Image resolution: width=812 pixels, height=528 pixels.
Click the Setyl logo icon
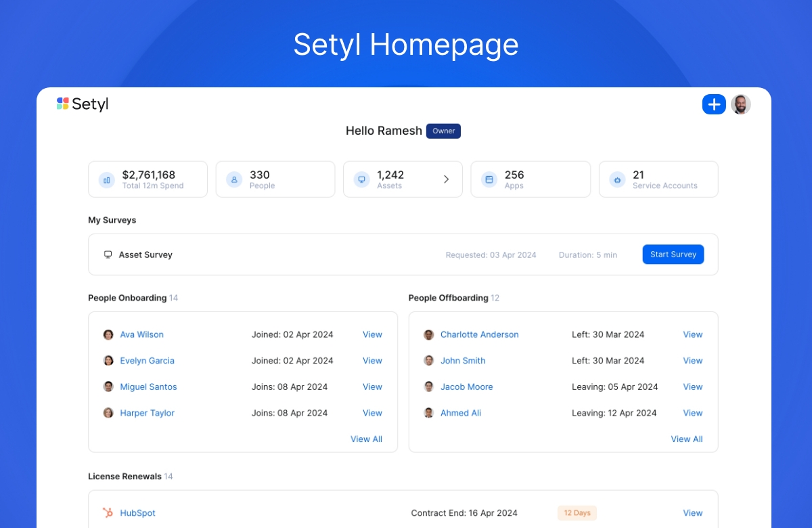coord(62,104)
